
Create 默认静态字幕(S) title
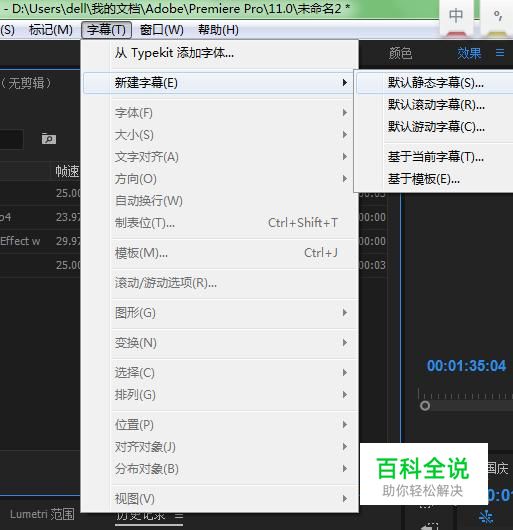(435, 82)
